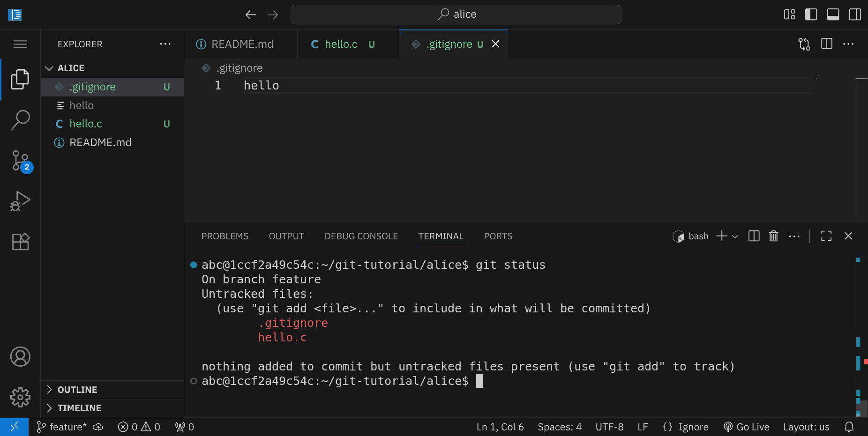Expand the OUTLINE section
Image resolution: width=868 pixels, height=436 pixels.
tap(77, 390)
